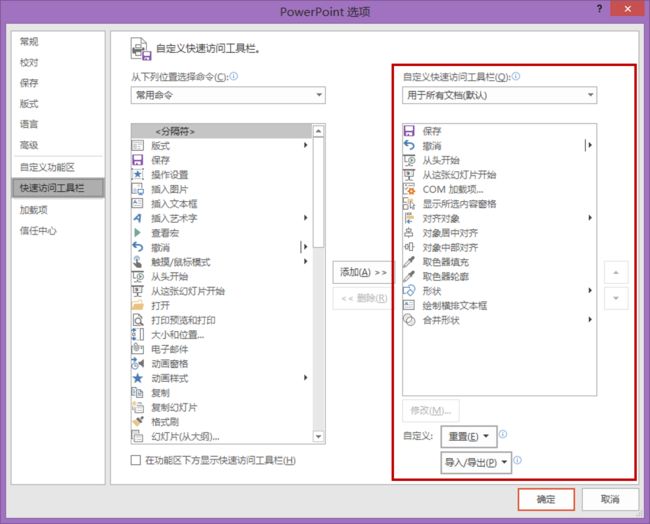Click the 合并形状 icon

(x=409, y=320)
